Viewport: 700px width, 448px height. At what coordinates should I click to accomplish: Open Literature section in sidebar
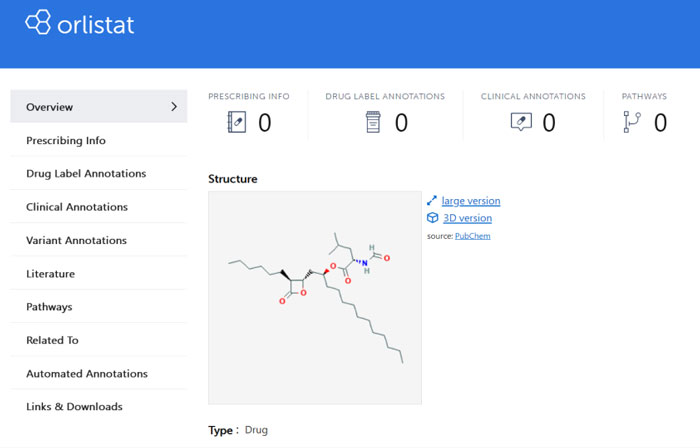click(x=50, y=274)
